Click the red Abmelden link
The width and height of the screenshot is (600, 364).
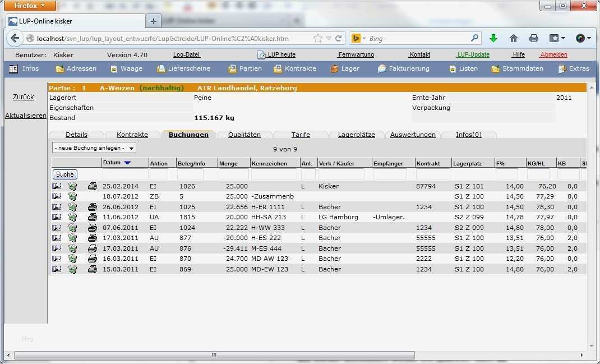(553, 55)
